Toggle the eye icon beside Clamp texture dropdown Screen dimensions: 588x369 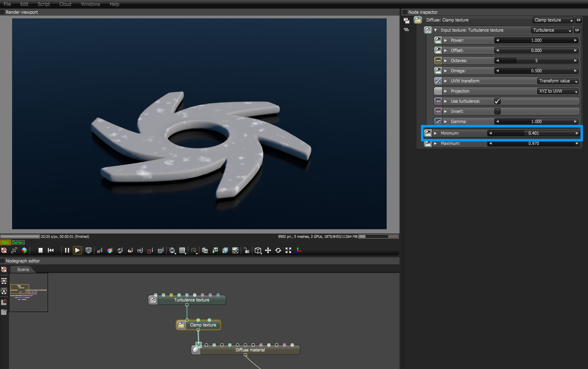[x=579, y=20]
